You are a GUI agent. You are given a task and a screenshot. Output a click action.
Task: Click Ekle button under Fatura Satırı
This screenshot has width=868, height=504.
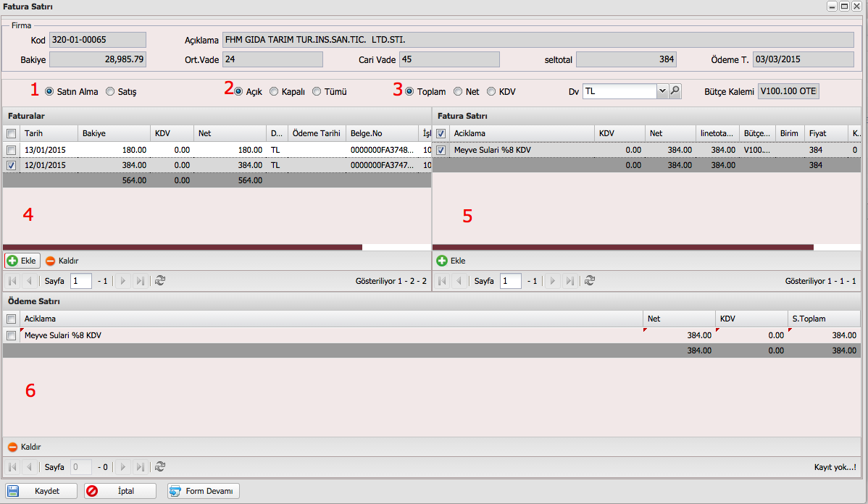click(x=451, y=261)
